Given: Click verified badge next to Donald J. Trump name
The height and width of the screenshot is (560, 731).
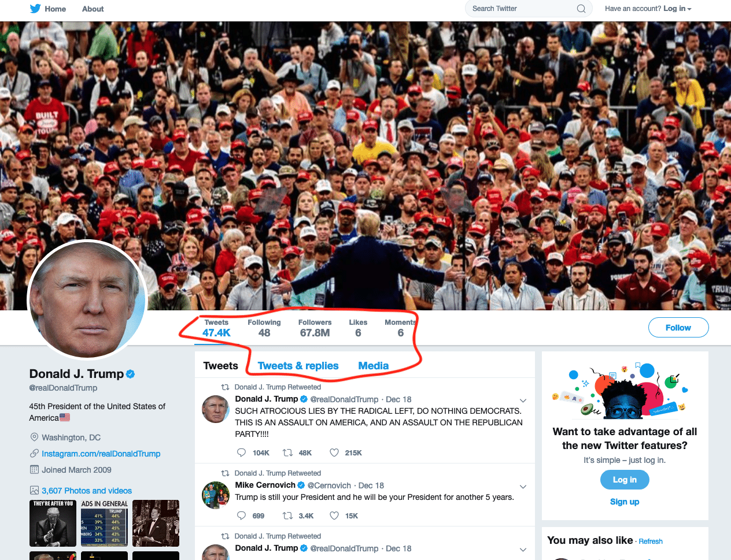Looking at the screenshot, I should [131, 374].
